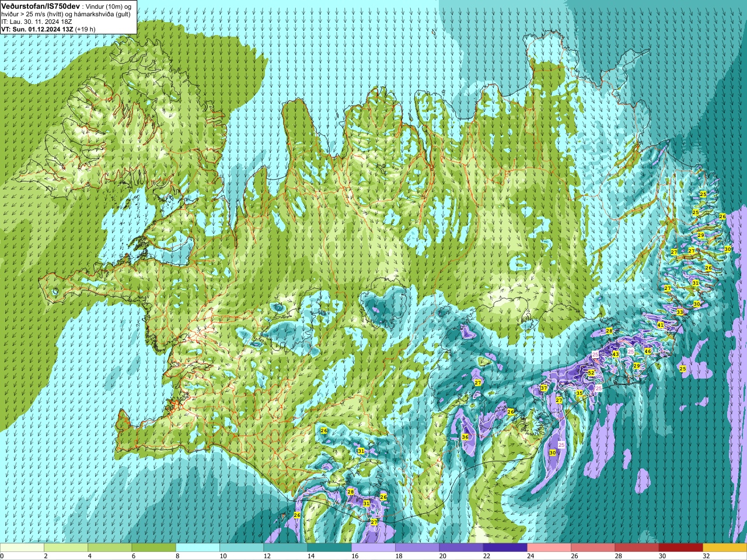Click the 28–30 m/s red legend swatch
The width and height of the screenshot is (747, 560).
coord(637,548)
